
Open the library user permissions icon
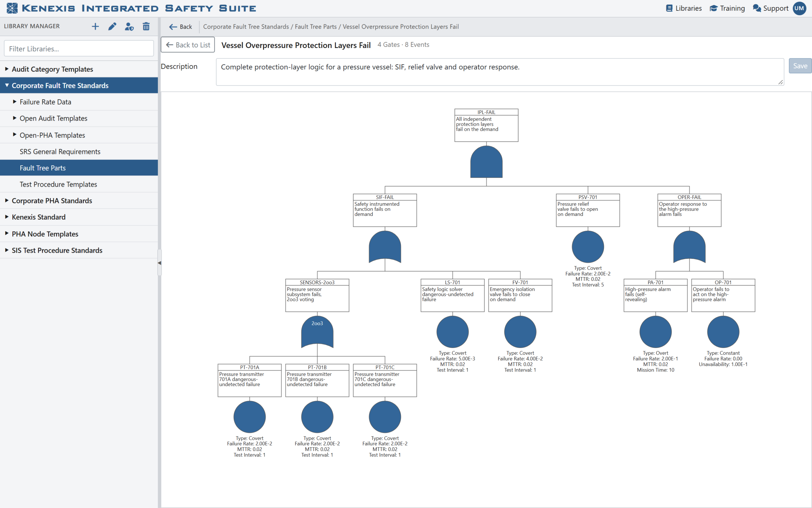(129, 27)
